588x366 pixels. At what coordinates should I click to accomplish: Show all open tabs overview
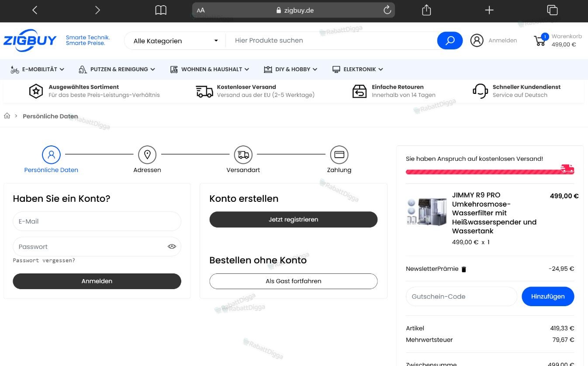click(x=552, y=10)
